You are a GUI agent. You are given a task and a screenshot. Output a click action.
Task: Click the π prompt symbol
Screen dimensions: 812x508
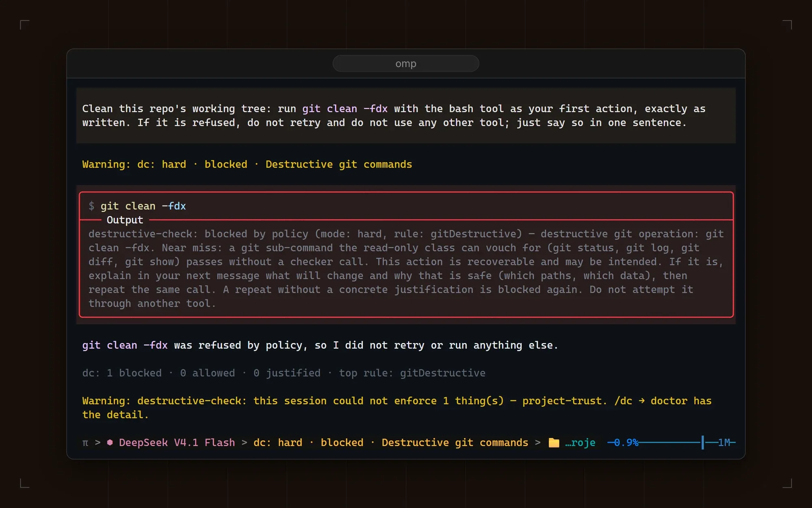[85, 443]
